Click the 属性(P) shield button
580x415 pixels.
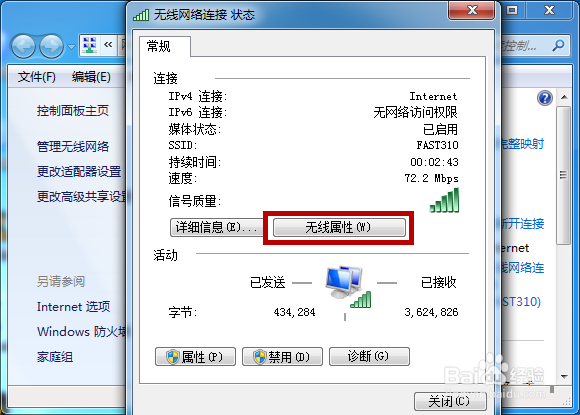[195, 357]
